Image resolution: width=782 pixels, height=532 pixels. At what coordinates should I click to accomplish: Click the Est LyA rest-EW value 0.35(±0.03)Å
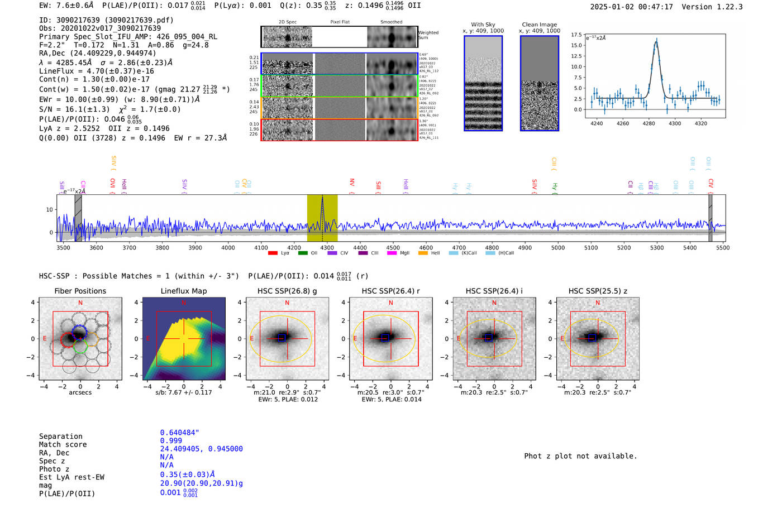coord(188,475)
